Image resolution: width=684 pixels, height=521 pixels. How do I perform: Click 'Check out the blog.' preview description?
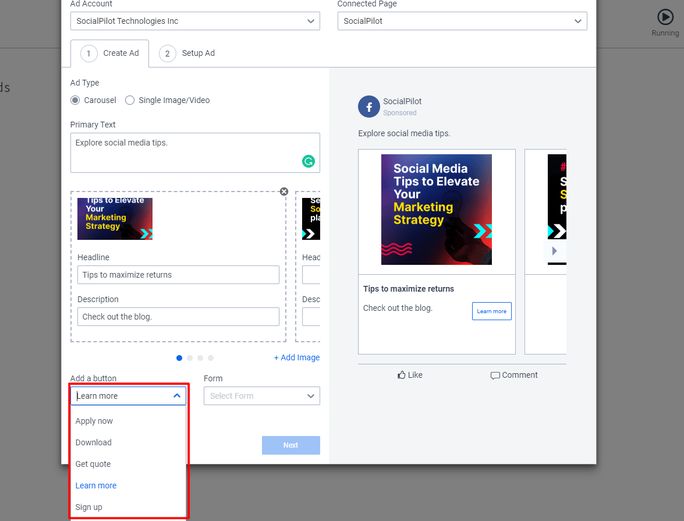click(x=397, y=308)
